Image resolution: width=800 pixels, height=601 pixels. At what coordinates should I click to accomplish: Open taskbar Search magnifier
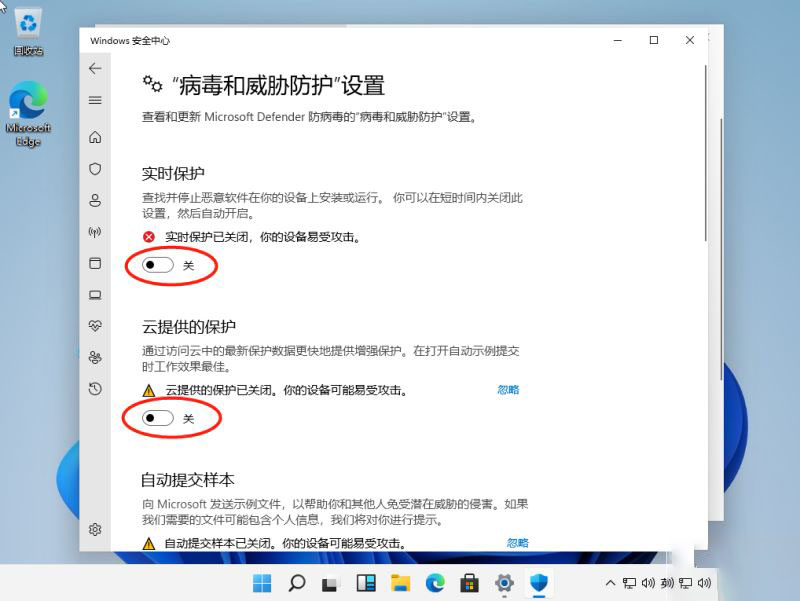click(296, 583)
